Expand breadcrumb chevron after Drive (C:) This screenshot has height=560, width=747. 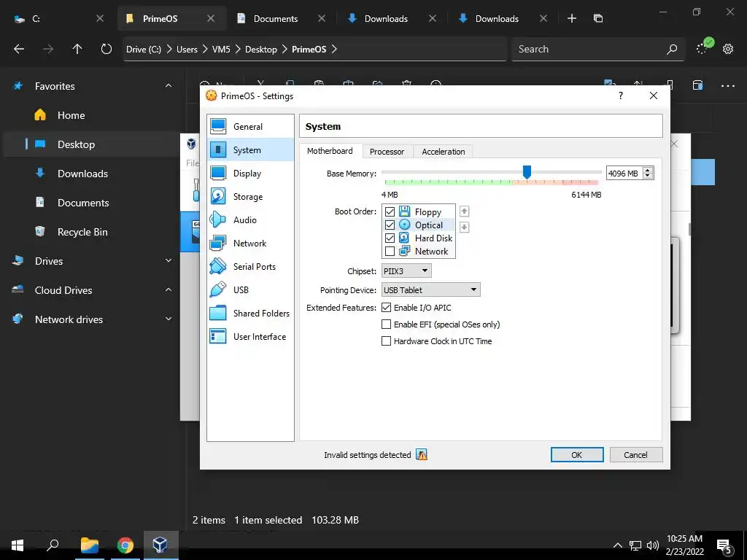169,49
